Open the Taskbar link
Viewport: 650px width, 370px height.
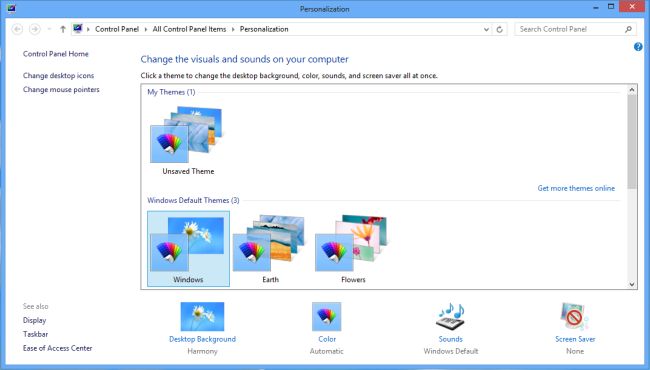[35, 334]
